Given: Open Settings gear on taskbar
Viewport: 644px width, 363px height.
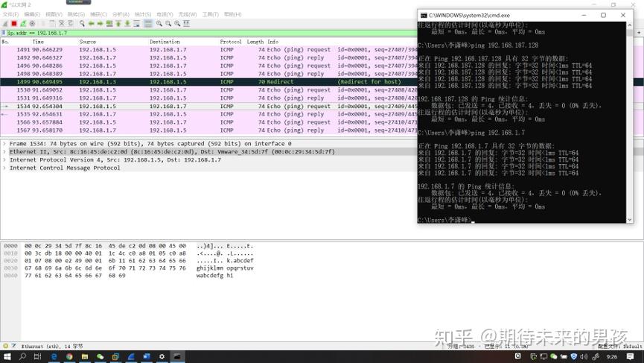Looking at the screenshot, I should tap(162, 356).
